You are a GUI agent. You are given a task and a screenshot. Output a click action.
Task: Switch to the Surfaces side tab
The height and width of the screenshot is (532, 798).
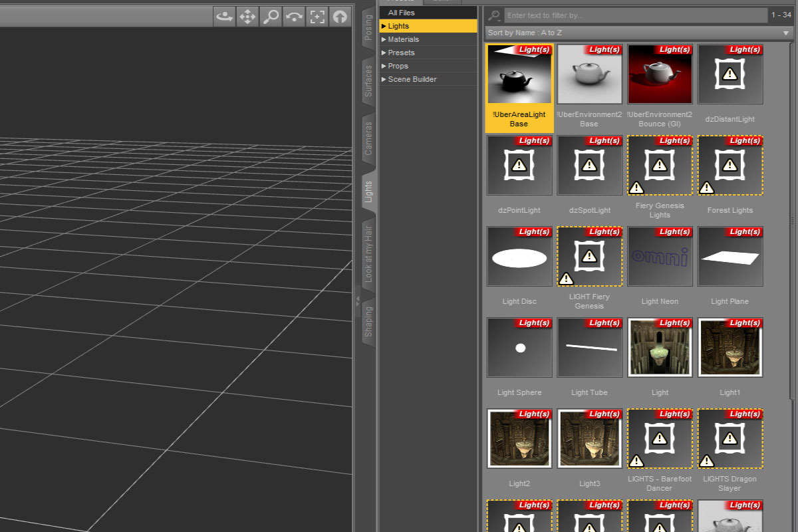coord(368,81)
